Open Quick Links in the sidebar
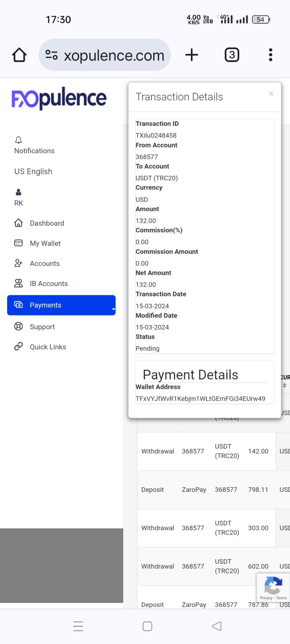The width and height of the screenshot is (290, 644). [x=48, y=347]
